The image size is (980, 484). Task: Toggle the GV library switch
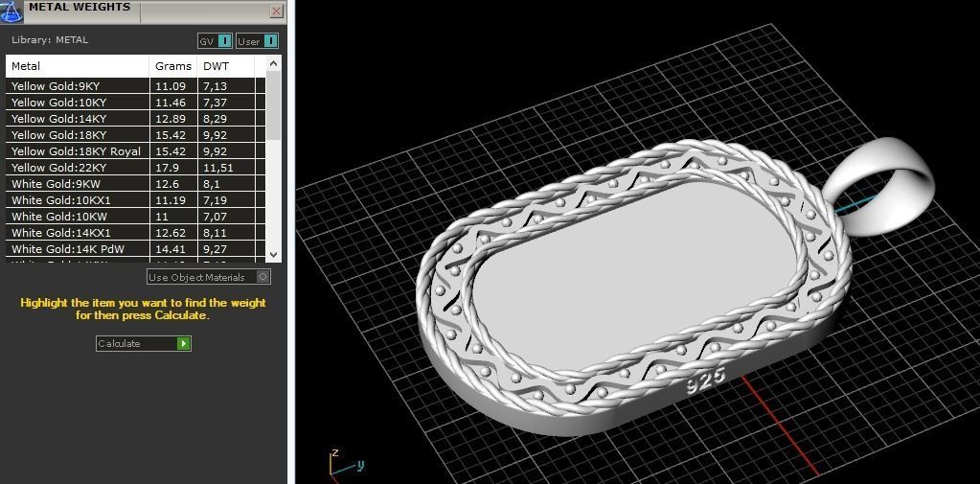[x=215, y=41]
